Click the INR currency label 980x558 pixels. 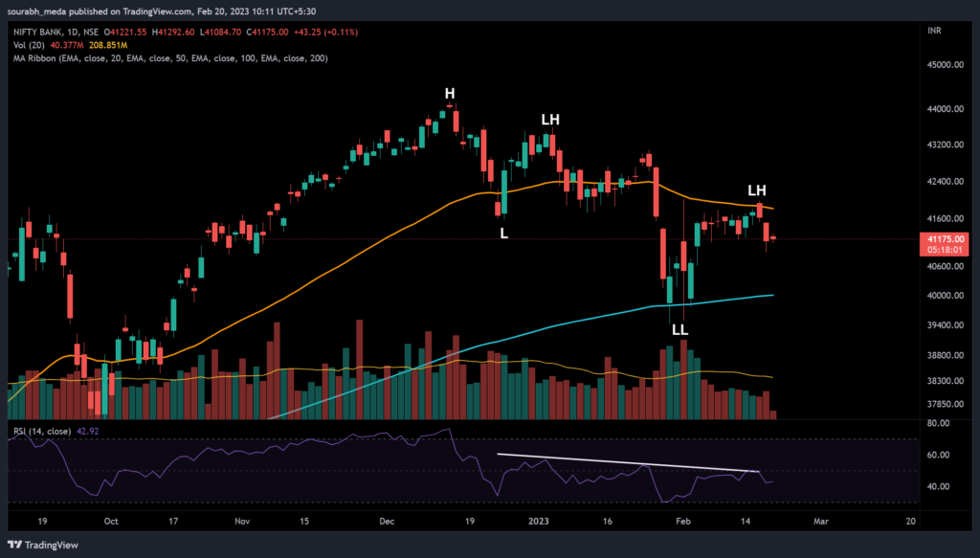tap(934, 31)
